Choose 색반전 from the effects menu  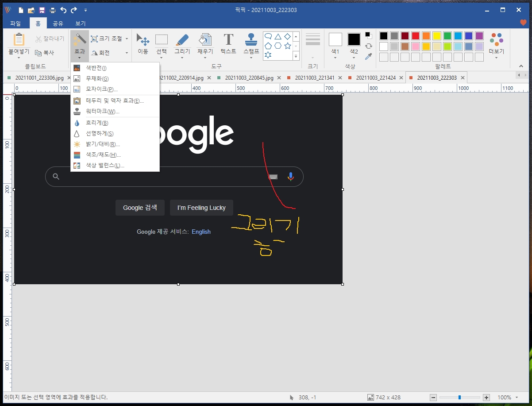pos(115,68)
